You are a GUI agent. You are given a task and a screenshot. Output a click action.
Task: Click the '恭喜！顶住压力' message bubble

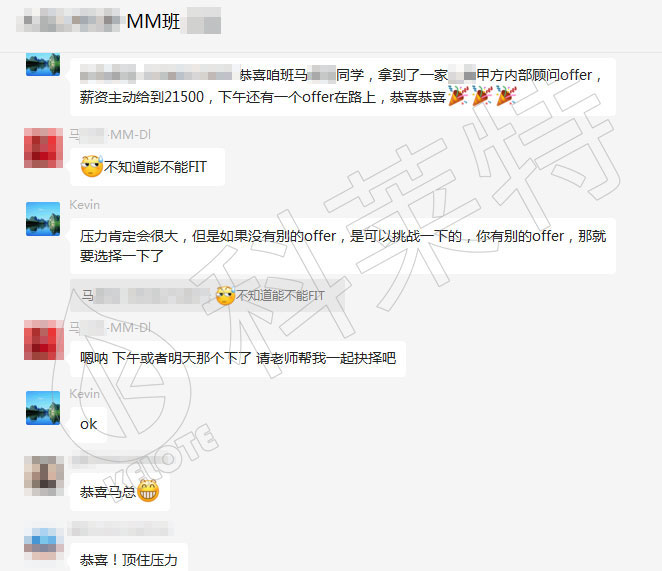point(129,557)
